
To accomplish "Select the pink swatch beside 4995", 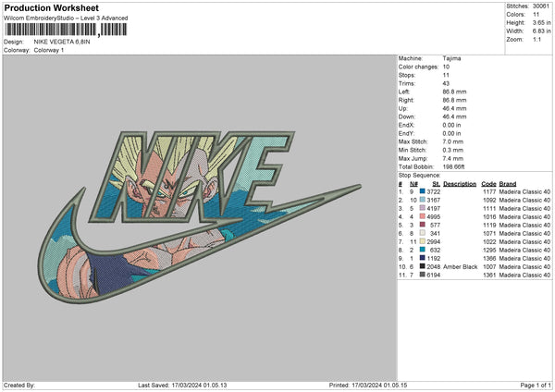I will [423, 216].
